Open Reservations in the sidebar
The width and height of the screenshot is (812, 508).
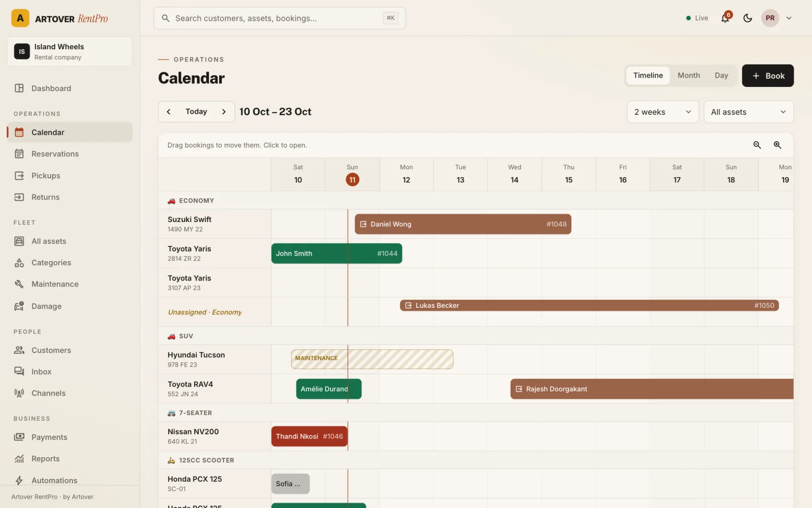pos(70,154)
